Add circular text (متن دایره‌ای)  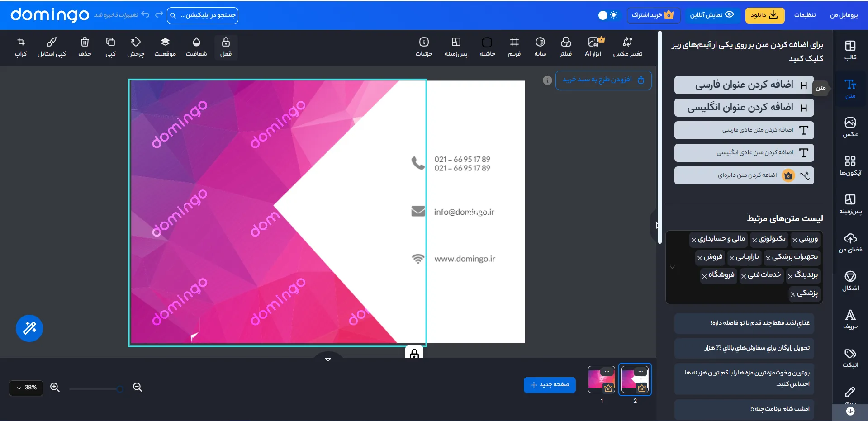744,175
